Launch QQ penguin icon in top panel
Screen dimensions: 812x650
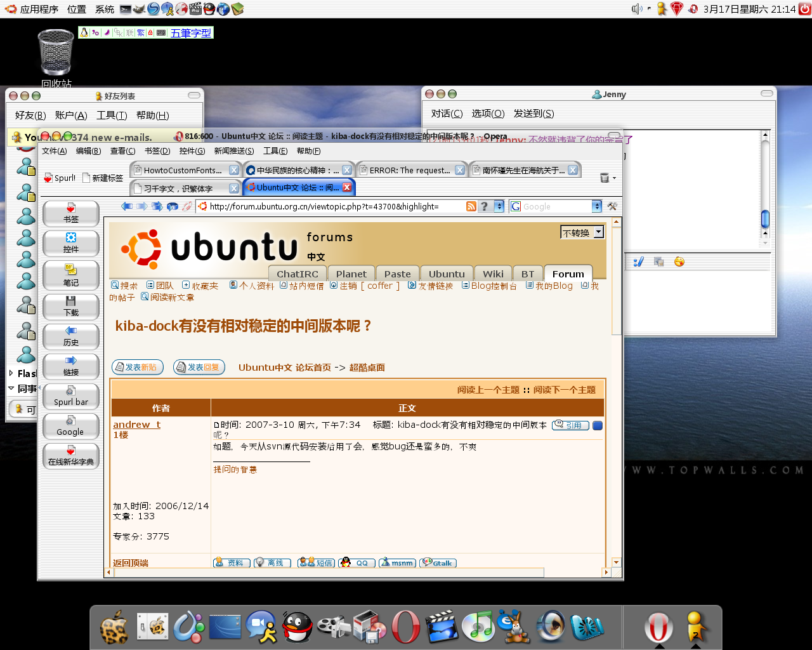pyautogui.click(x=209, y=9)
